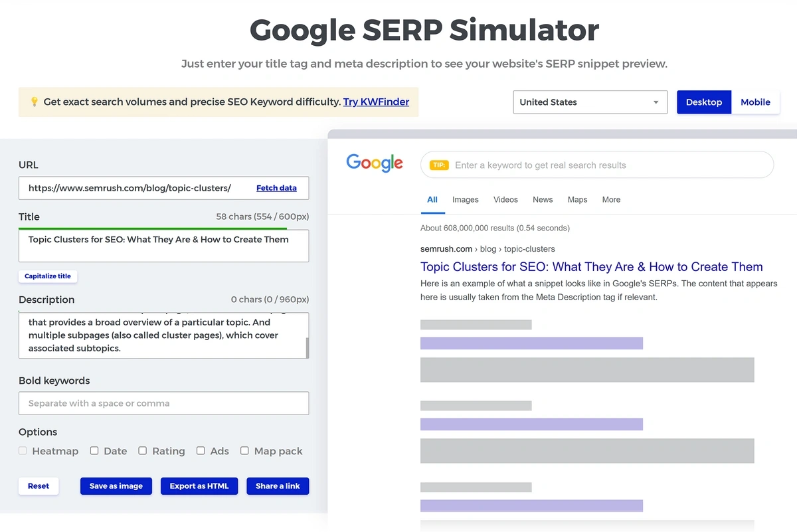Click the Google SERP Simulator heading
The height and width of the screenshot is (532, 797).
coord(424,29)
